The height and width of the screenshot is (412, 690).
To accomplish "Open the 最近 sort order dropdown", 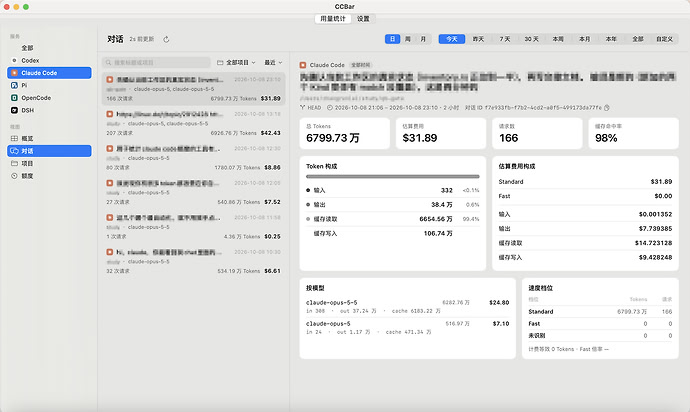I will 273,63.
